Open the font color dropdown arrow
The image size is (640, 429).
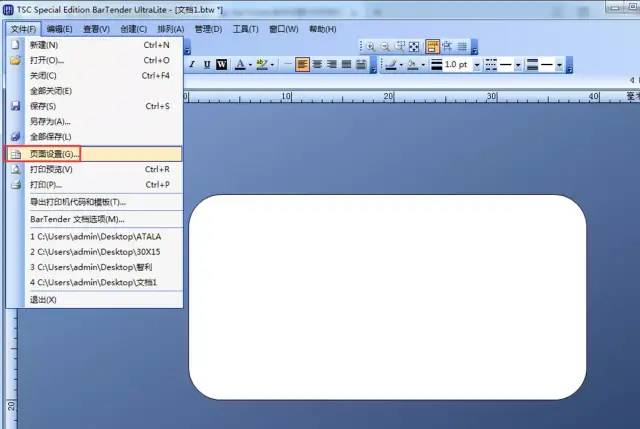tap(250, 65)
